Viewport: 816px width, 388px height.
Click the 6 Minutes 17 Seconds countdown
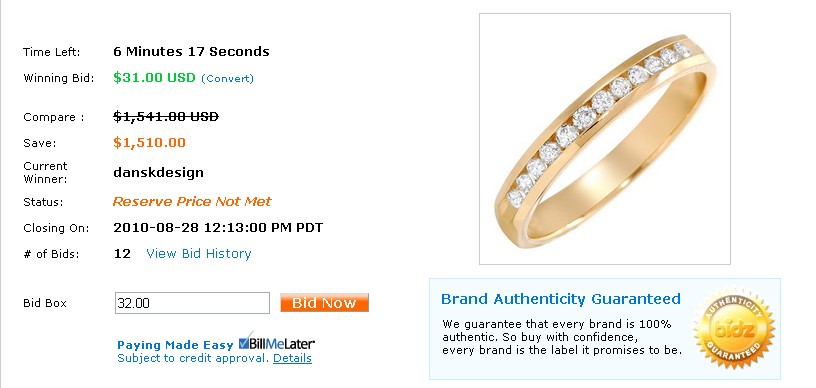[x=192, y=51]
